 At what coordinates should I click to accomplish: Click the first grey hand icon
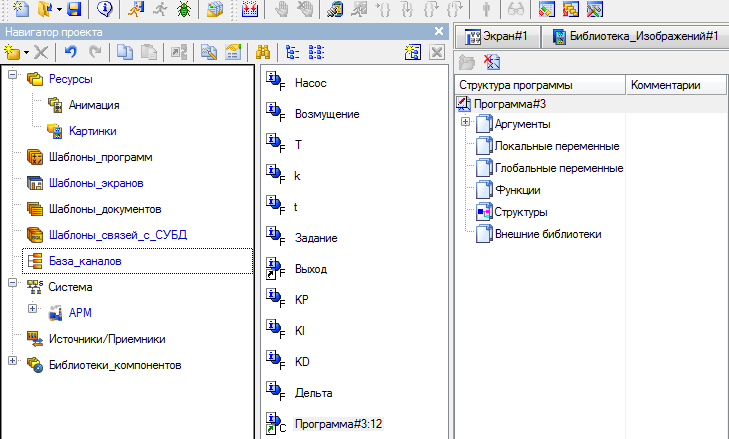click(281, 9)
